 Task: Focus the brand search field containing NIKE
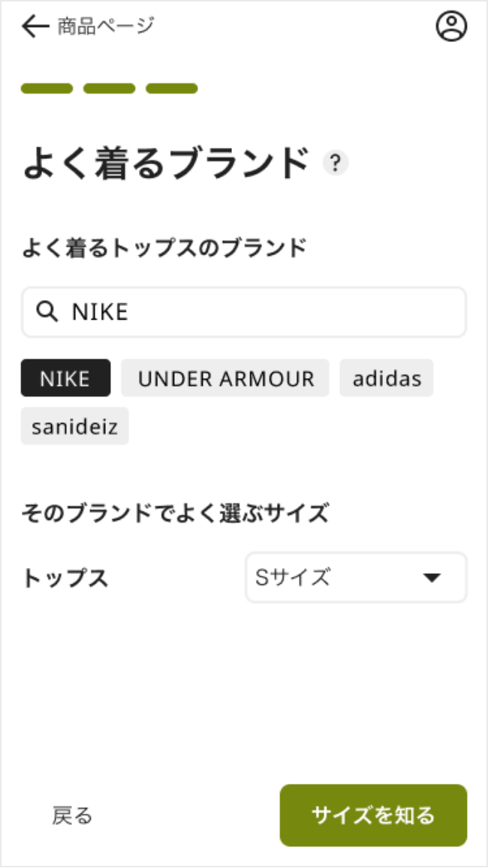[255, 312]
